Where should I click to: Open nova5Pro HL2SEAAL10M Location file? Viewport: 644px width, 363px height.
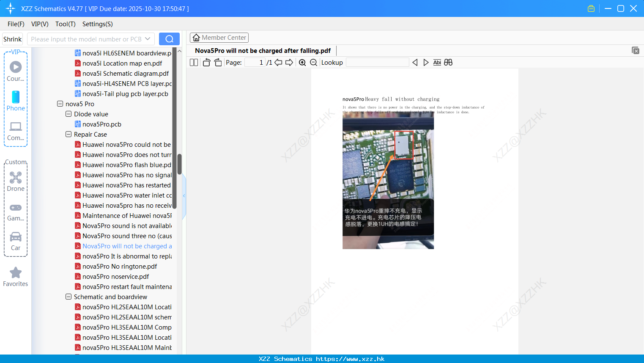(x=123, y=307)
